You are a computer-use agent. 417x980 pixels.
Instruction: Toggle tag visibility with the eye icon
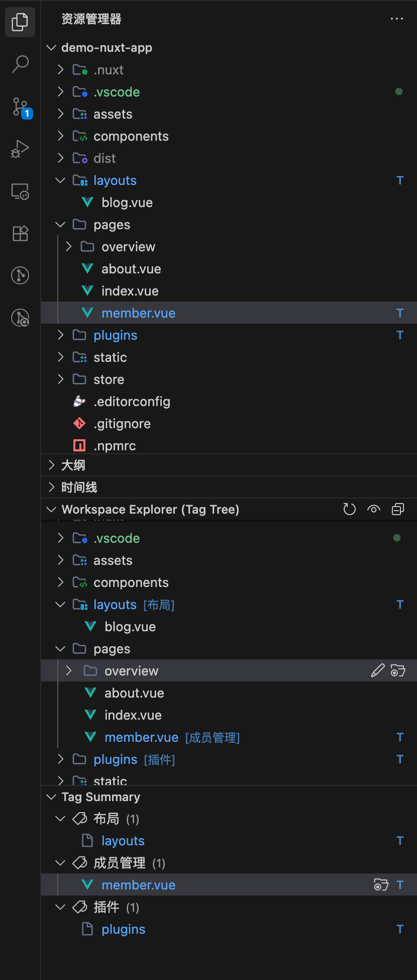tap(374, 509)
